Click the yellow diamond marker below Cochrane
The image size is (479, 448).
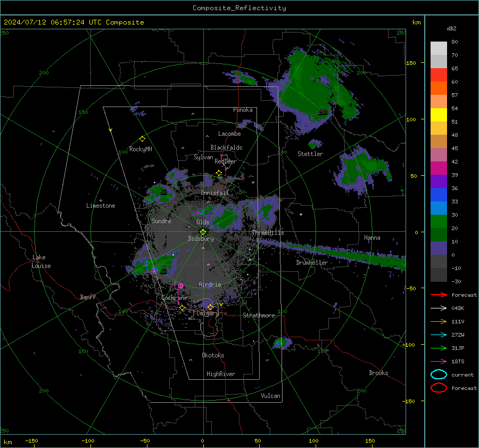click(182, 308)
